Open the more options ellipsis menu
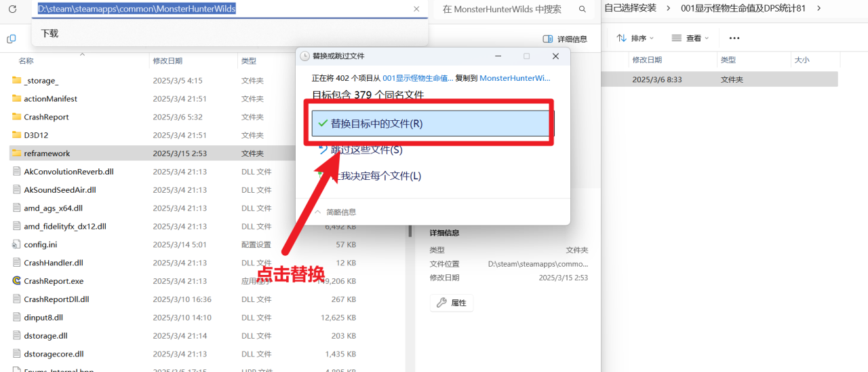This screenshot has width=868, height=372. [x=734, y=38]
